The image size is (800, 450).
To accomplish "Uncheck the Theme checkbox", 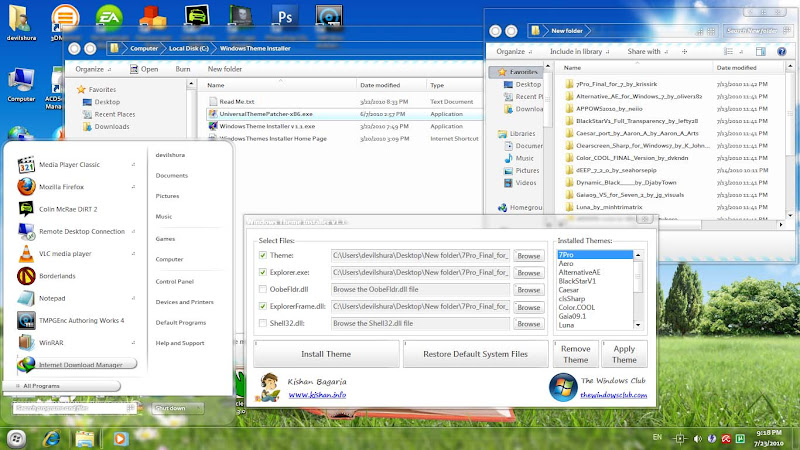I will coord(262,256).
